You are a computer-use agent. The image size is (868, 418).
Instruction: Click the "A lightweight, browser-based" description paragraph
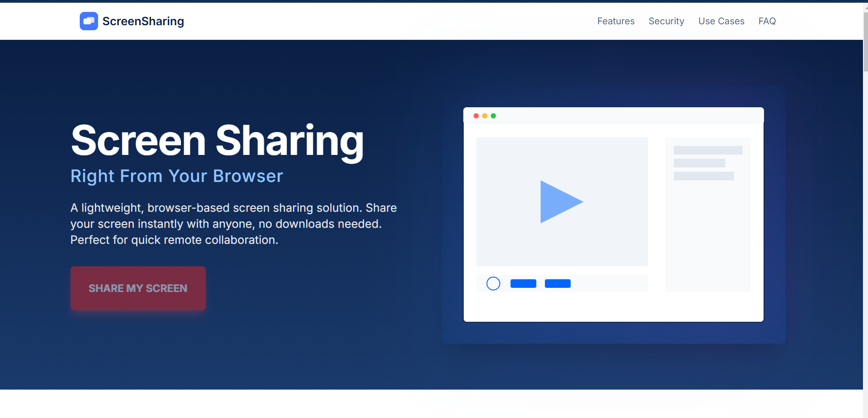pyautogui.click(x=234, y=224)
